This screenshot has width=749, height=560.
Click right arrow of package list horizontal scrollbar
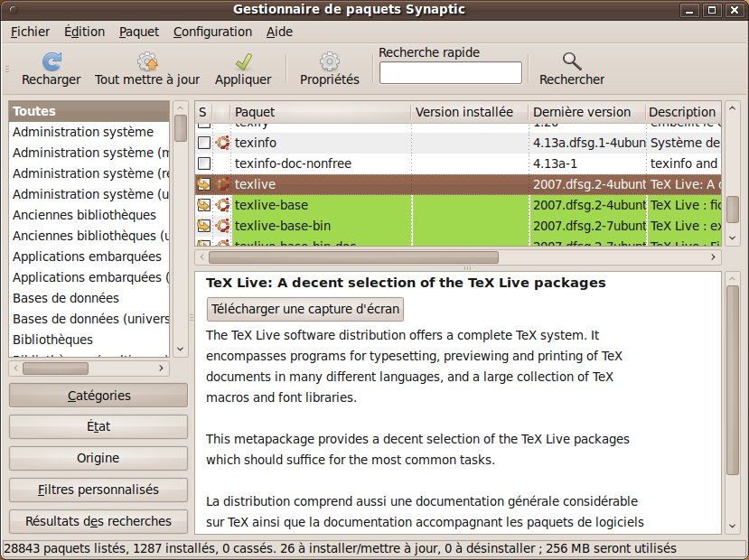tap(713, 257)
